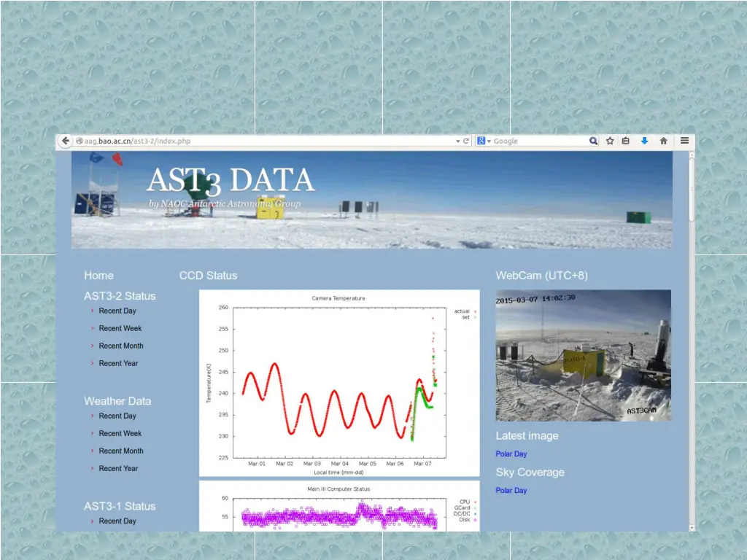Open the Camera Temperature chart image

click(x=339, y=383)
